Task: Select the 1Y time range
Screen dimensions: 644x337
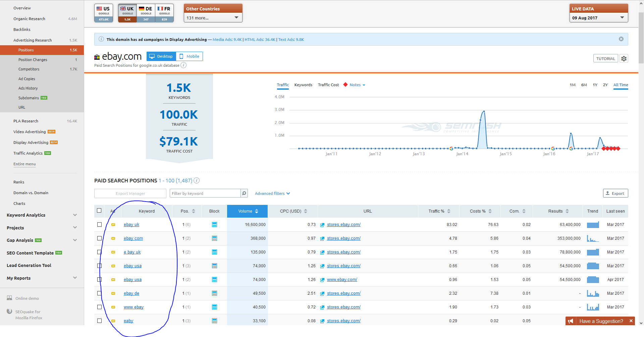Action: pos(595,85)
